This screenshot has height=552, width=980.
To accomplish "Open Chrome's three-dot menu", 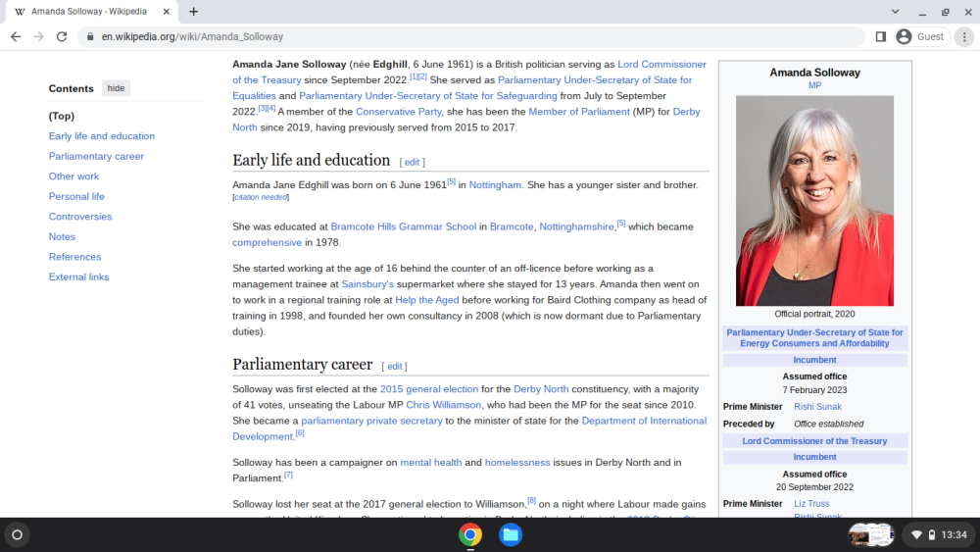I will 964,37.
